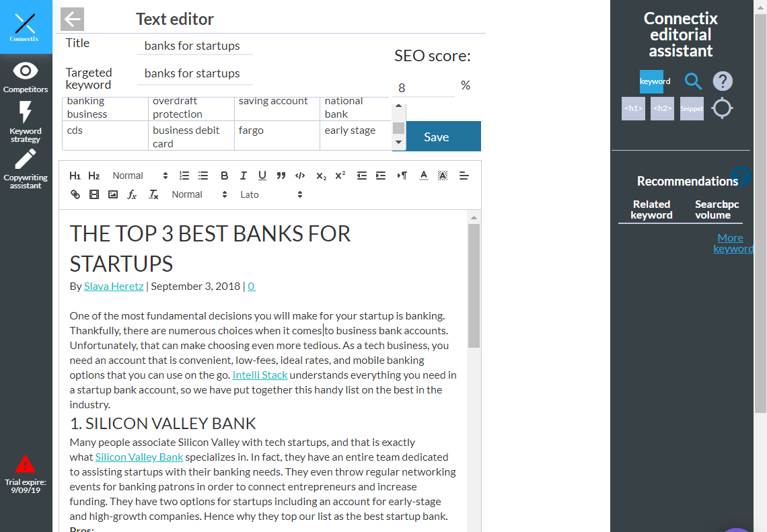
Task: Open the Competitors section
Action: point(26,77)
